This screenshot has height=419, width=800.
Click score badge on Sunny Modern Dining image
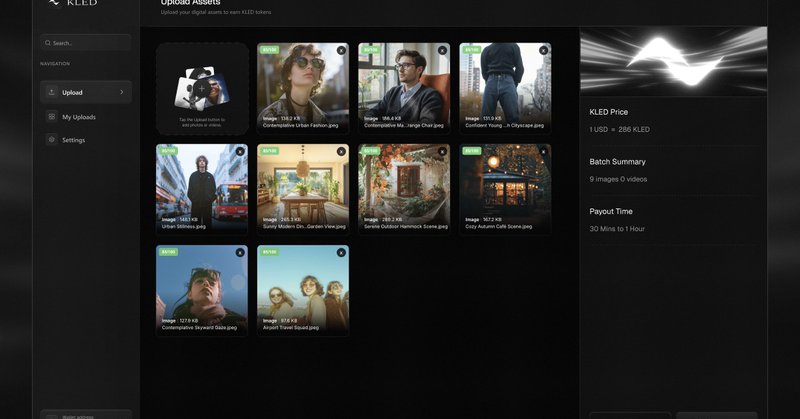269,151
